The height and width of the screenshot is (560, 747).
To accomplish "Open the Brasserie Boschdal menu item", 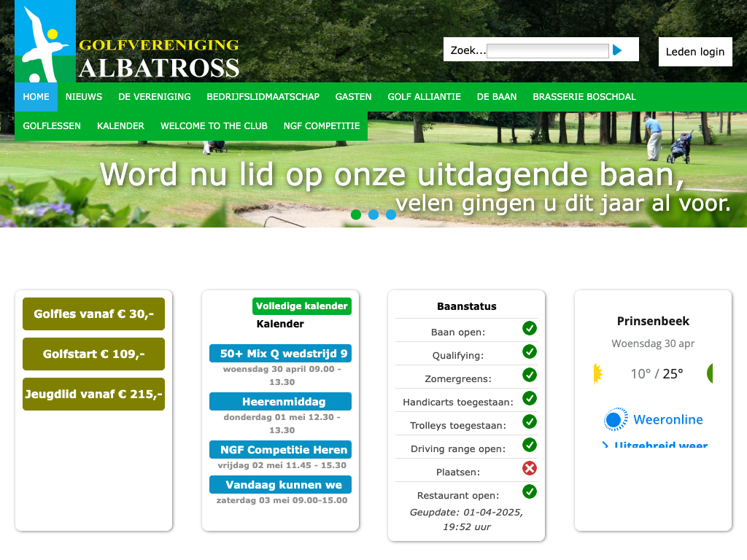I will [x=584, y=97].
